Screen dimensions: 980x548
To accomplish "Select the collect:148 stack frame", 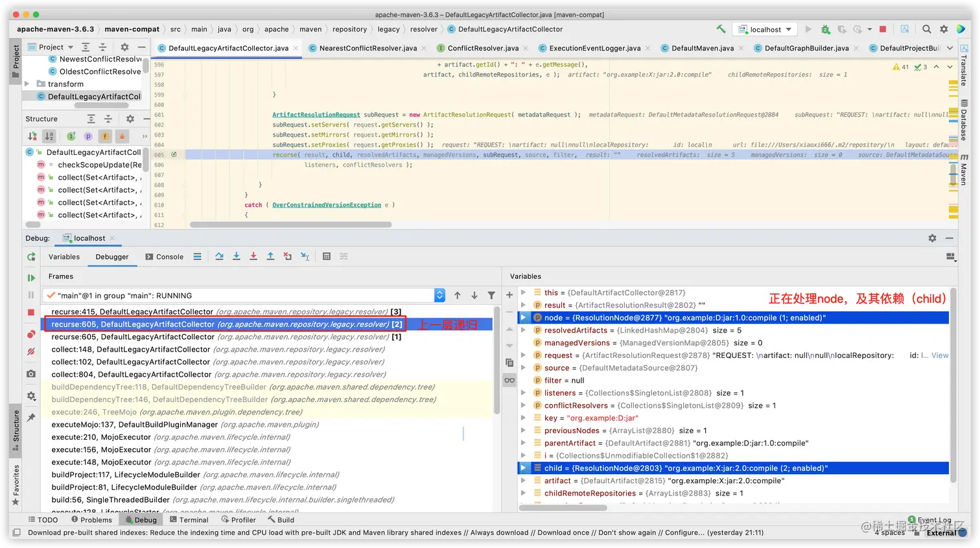I will [x=267, y=349].
